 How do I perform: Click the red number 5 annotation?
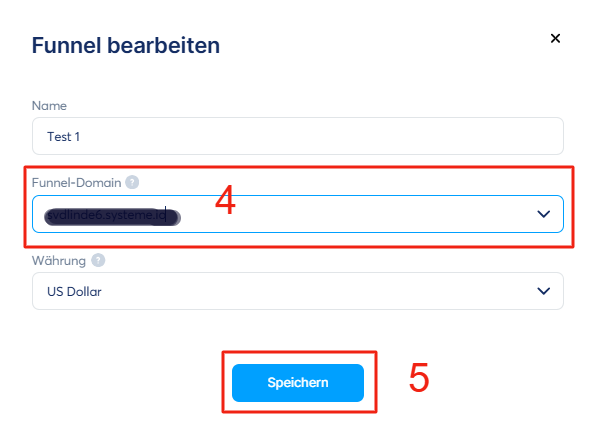coord(419,377)
